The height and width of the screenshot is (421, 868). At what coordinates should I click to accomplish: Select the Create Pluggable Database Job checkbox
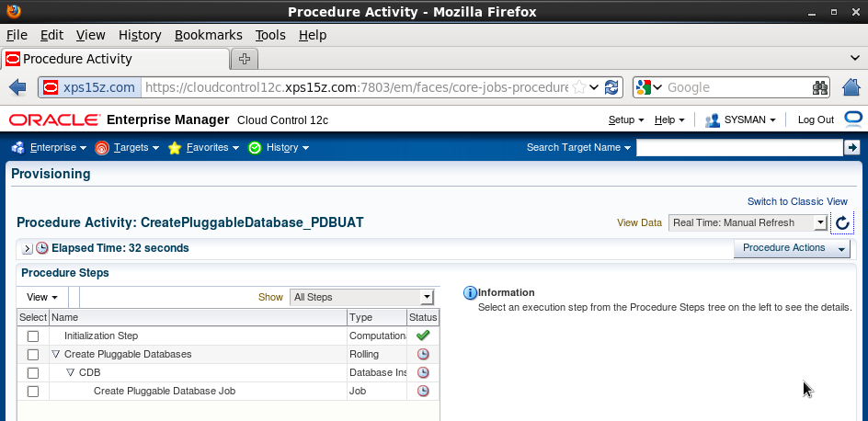[33, 392]
